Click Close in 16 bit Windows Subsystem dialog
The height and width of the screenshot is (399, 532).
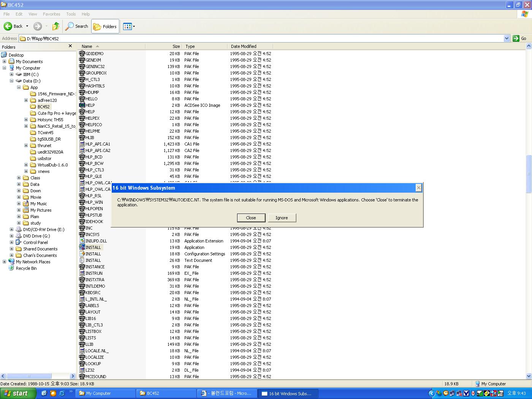(x=251, y=218)
